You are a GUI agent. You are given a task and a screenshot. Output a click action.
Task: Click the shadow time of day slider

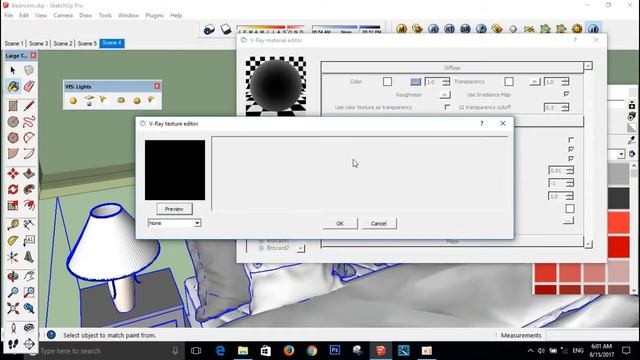click(346, 29)
